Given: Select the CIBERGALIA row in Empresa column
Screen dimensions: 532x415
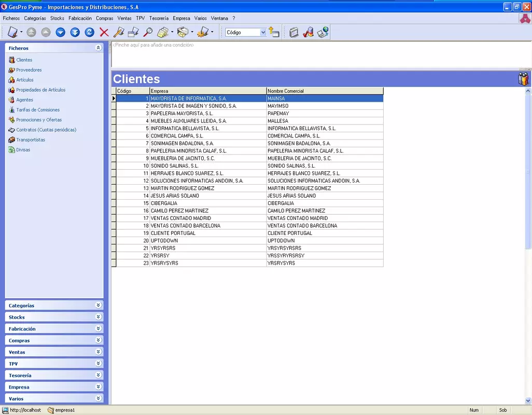Looking at the screenshot, I should [208, 203].
